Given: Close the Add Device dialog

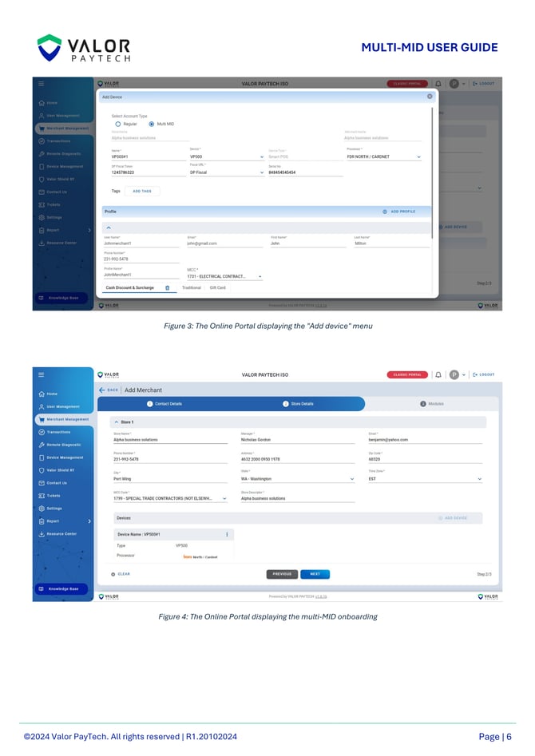Looking at the screenshot, I should pyautogui.click(x=430, y=96).
